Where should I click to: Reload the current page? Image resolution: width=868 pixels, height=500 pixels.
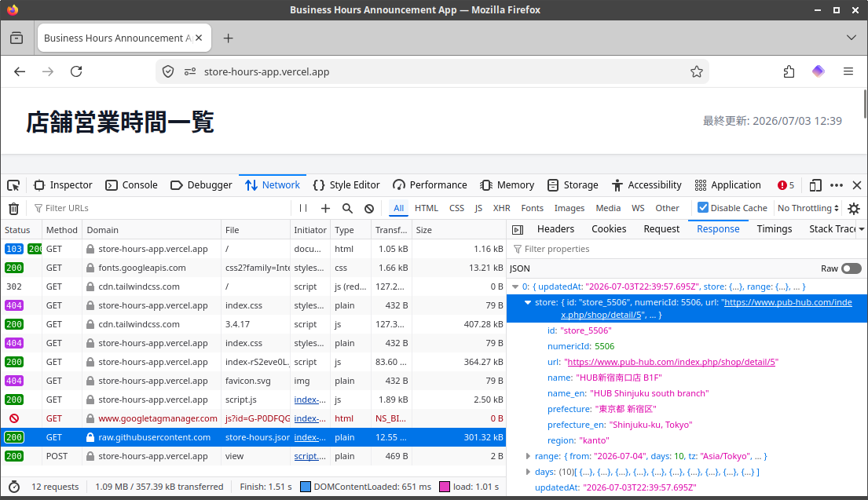(x=76, y=71)
